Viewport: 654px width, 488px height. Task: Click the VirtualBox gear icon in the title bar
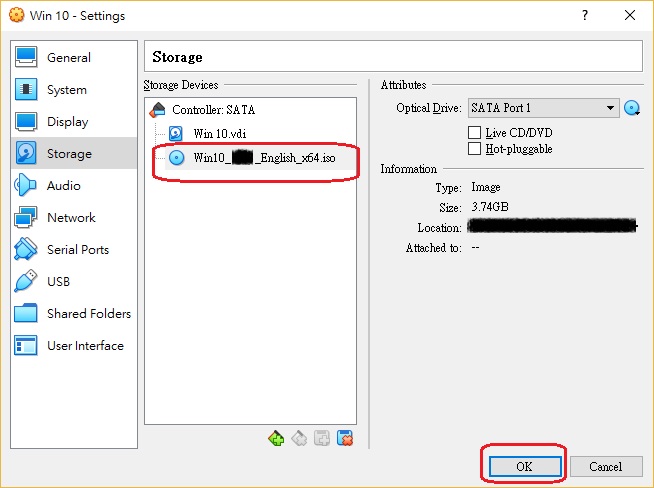[17, 15]
